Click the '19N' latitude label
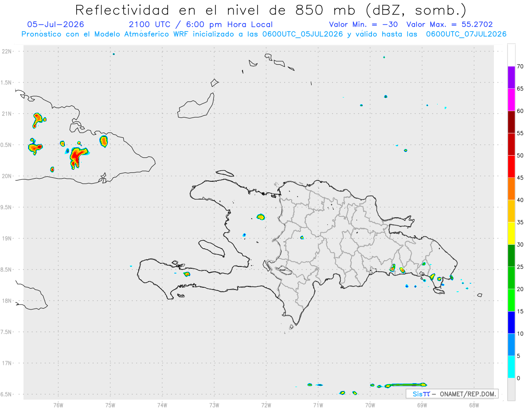The width and height of the screenshot is (532, 411). 8,239
